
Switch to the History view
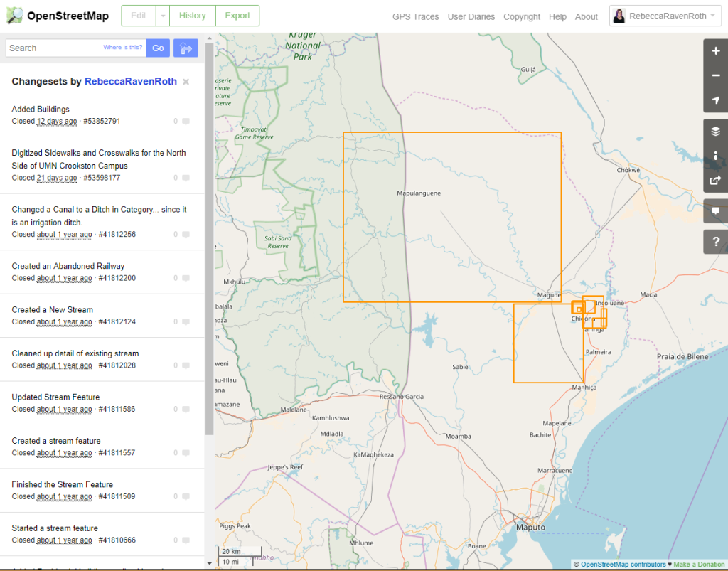(192, 15)
